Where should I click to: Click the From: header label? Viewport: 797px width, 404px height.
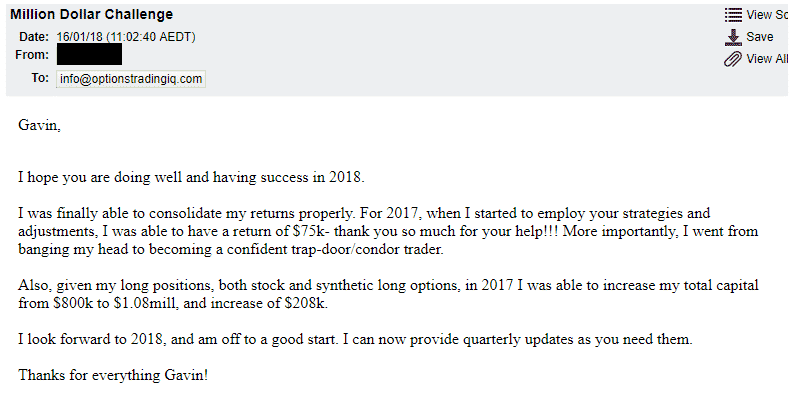pos(32,54)
